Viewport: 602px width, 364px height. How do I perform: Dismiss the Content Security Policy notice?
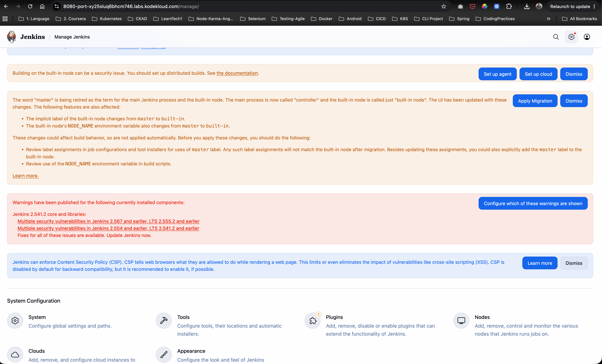coord(574,263)
